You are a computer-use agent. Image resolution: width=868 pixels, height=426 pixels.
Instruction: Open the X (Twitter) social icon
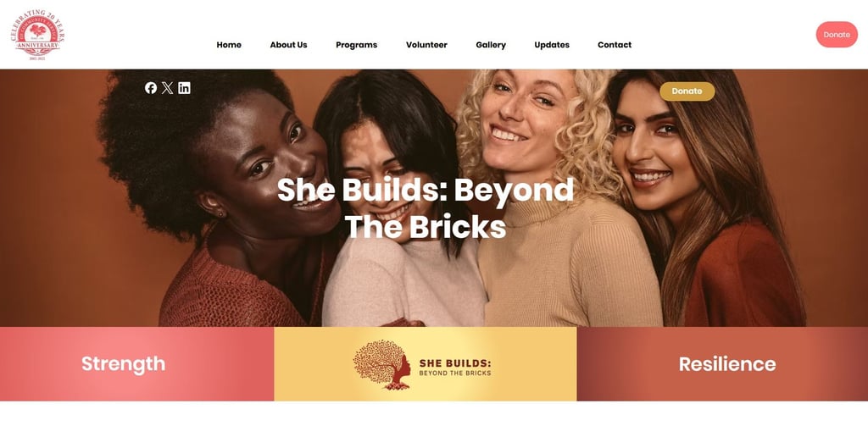[x=167, y=88]
